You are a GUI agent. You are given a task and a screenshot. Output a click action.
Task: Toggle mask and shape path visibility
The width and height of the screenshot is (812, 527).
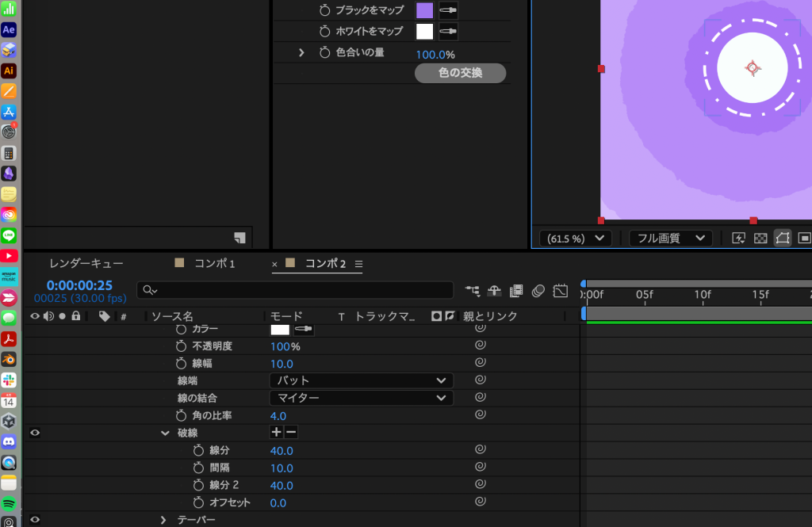coord(783,238)
